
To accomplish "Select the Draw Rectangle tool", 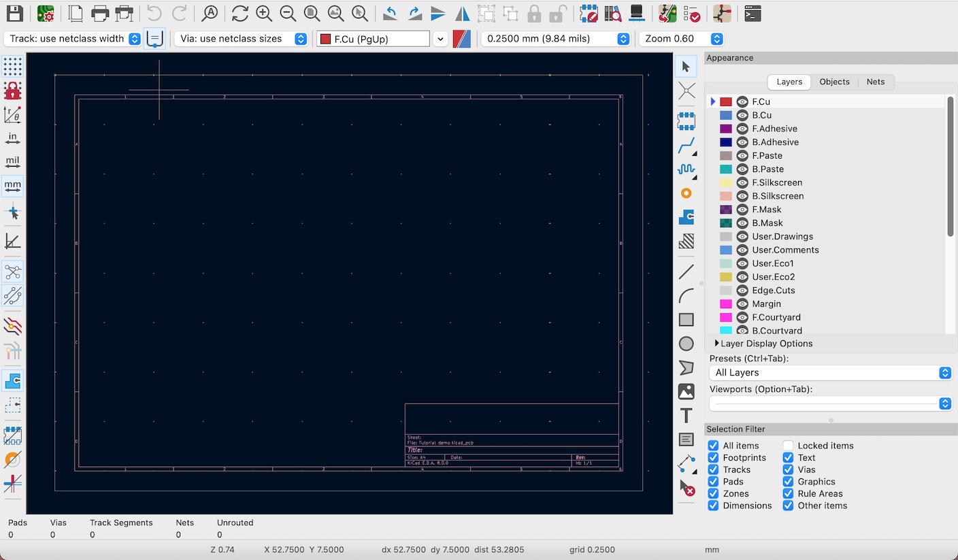I will tap(687, 320).
